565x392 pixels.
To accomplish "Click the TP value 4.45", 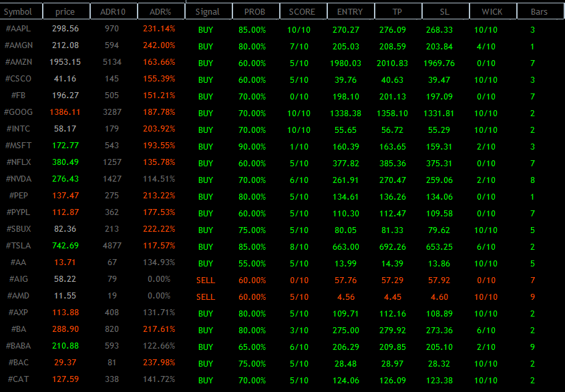I will pyautogui.click(x=393, y=297).
